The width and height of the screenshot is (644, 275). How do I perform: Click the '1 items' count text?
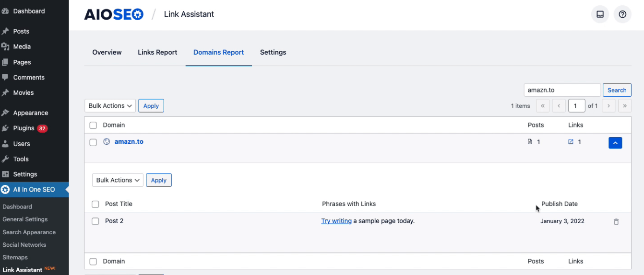click(521, 106)
